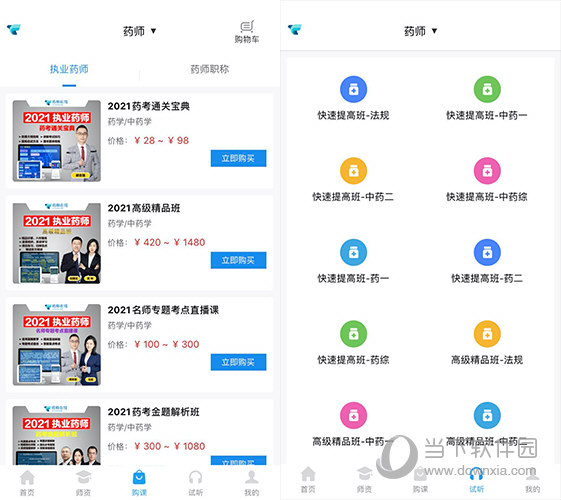561x500 pixels.
Task: Buy now for 2021药考通关宝典
Action: [x=238, y=158]
